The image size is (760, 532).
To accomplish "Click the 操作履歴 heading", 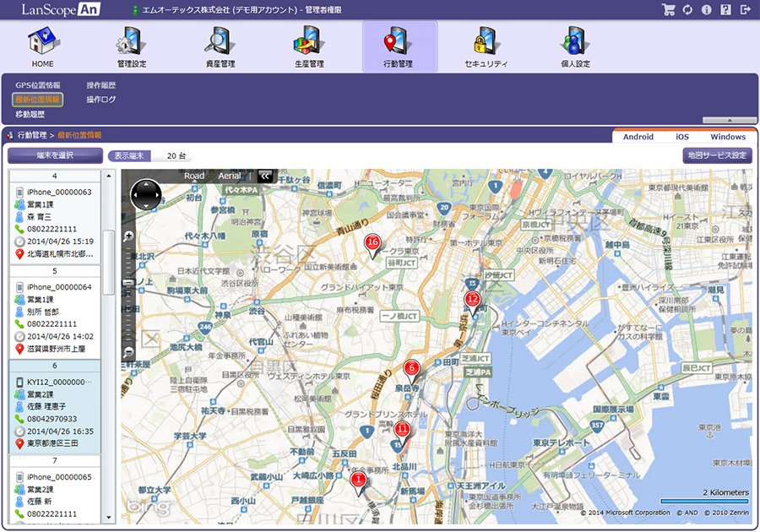I will 100,85.
